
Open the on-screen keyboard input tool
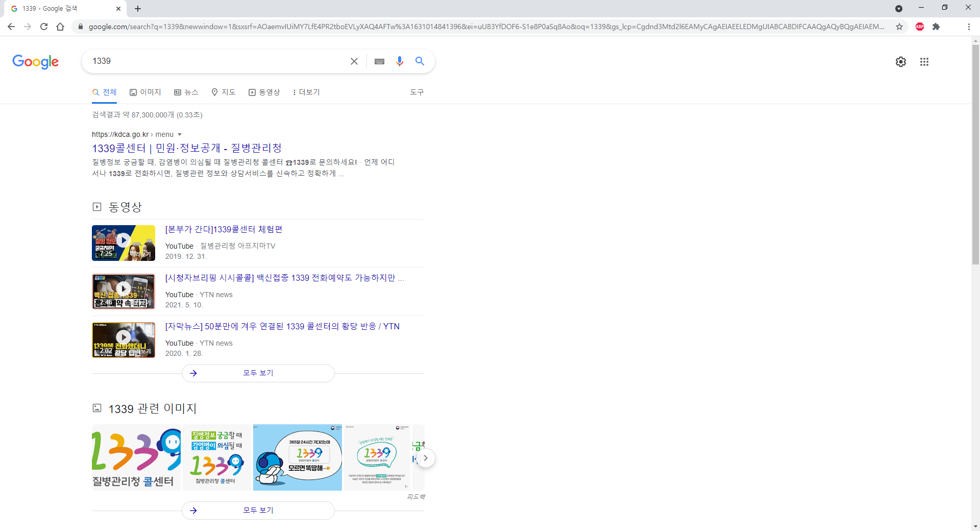[379, 61]
